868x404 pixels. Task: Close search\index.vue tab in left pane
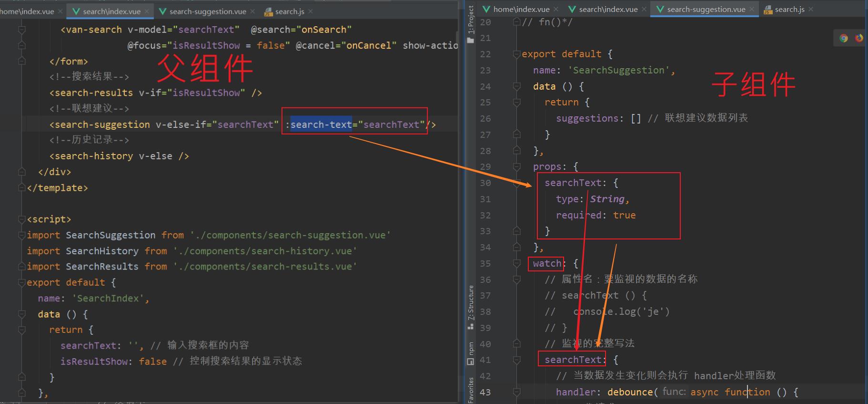(x=147, y=11)
